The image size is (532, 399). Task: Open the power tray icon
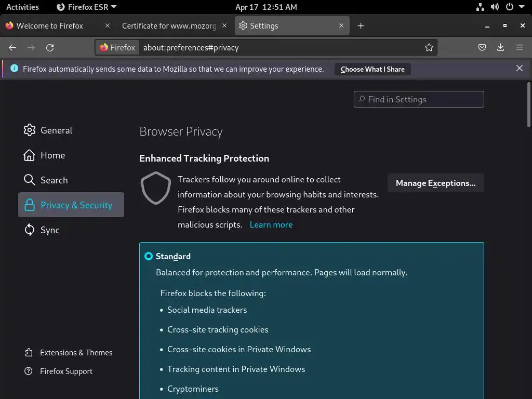(510, 7)
